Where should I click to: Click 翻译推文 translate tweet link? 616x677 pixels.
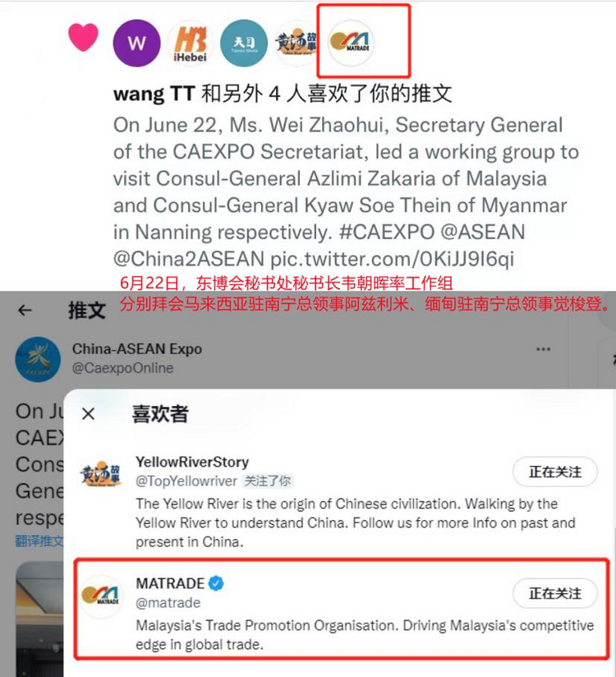tap(39, 541)
